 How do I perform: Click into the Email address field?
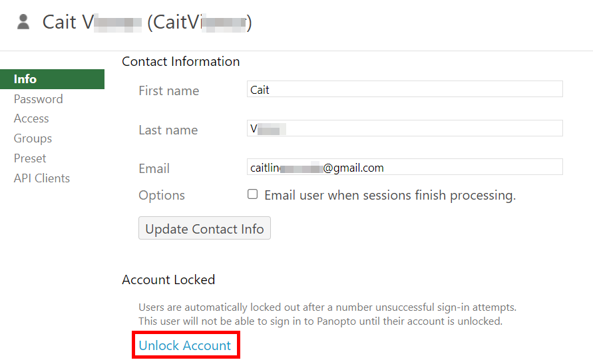coord(404,167)
